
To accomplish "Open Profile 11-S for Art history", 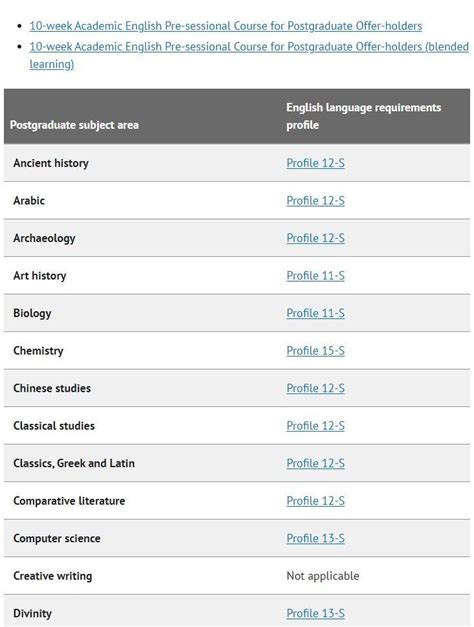I will tap(315, 276).
